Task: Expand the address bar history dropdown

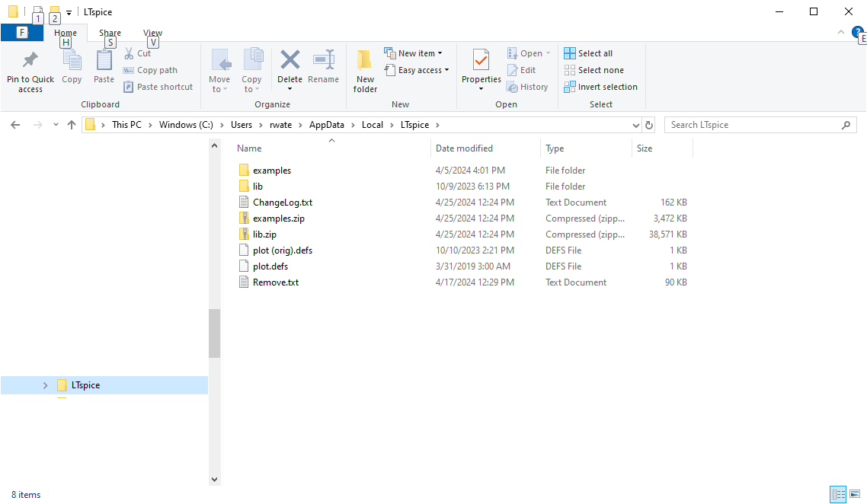Action: pyautogui.click(x=636, y=126)
